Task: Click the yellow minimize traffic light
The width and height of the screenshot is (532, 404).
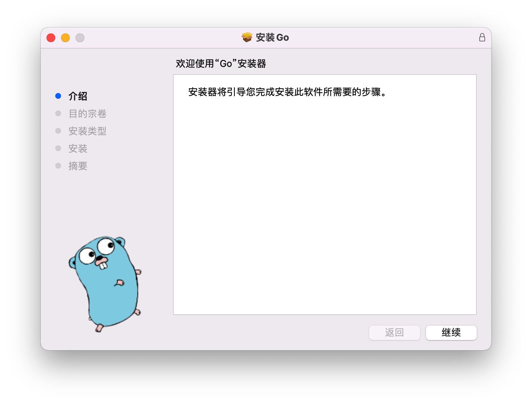Action: point(65,37)
